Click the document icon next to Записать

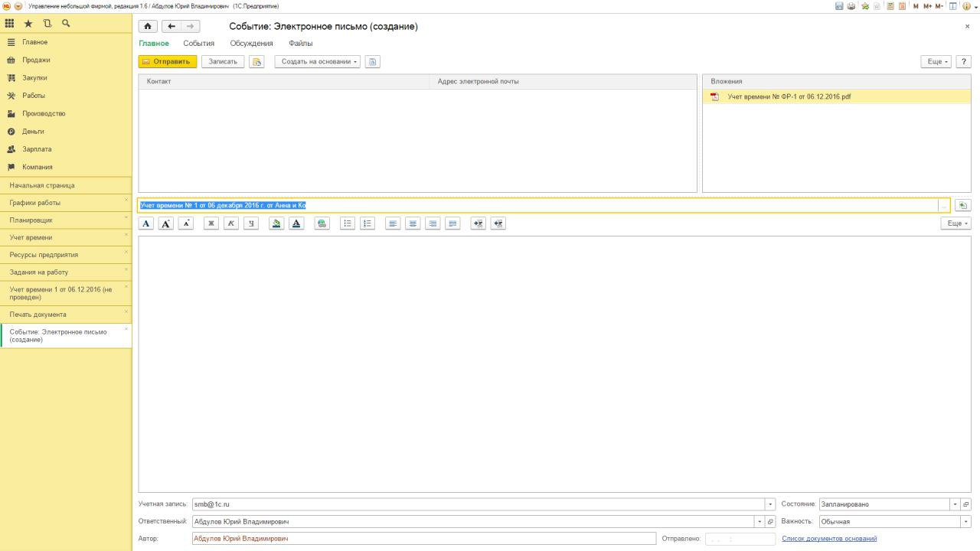(256, 62)
